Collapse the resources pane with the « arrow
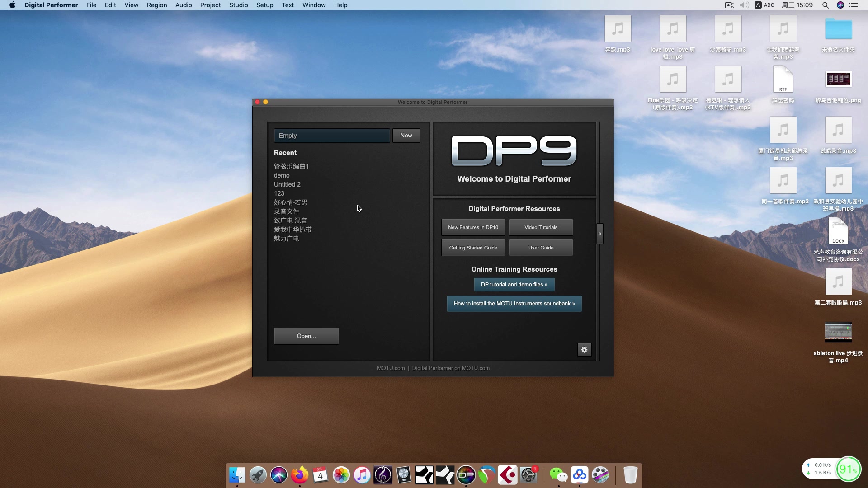868x488 pixels. 600,234
